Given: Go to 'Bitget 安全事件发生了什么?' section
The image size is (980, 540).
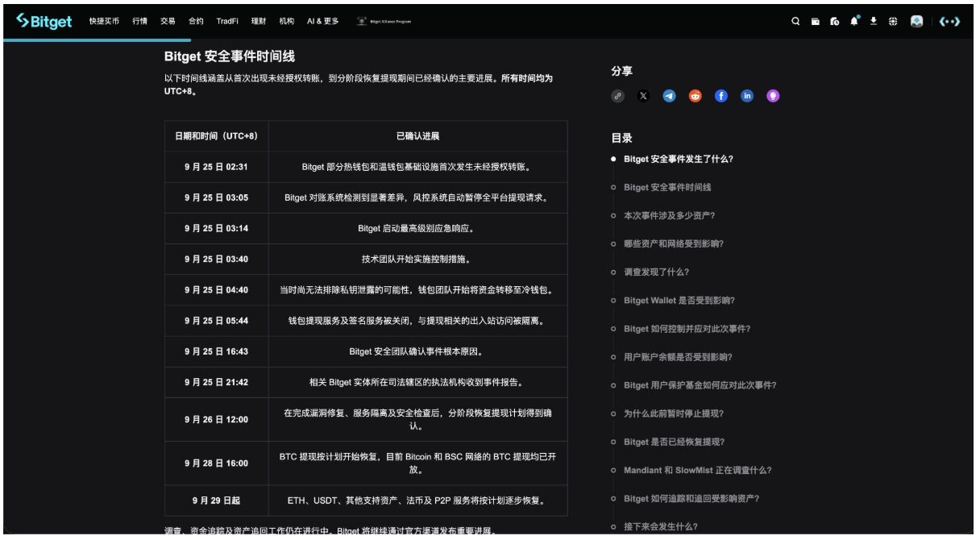Looking at the screenshot, I should [x=678, y=159].
